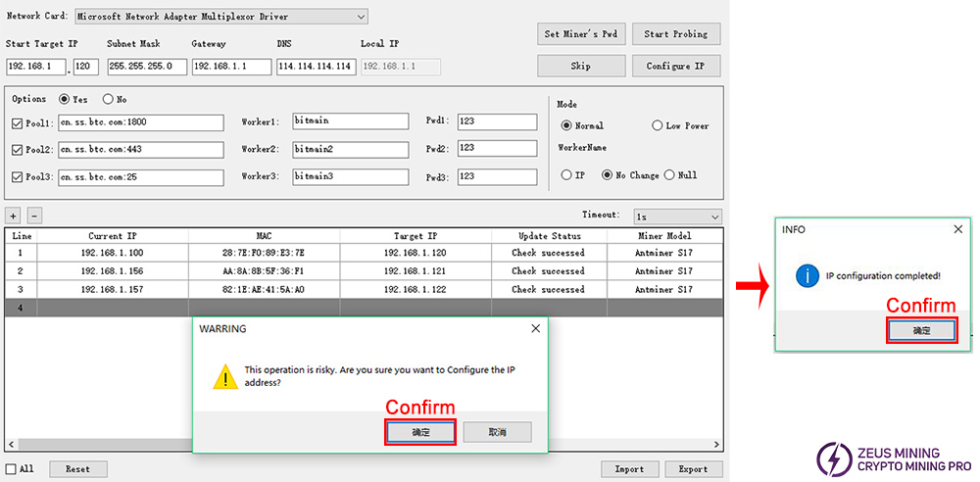Toggle the Pool3 checkbox
Image resolution: width=980 pixels, height=482 pixels.
pos(18,176)
